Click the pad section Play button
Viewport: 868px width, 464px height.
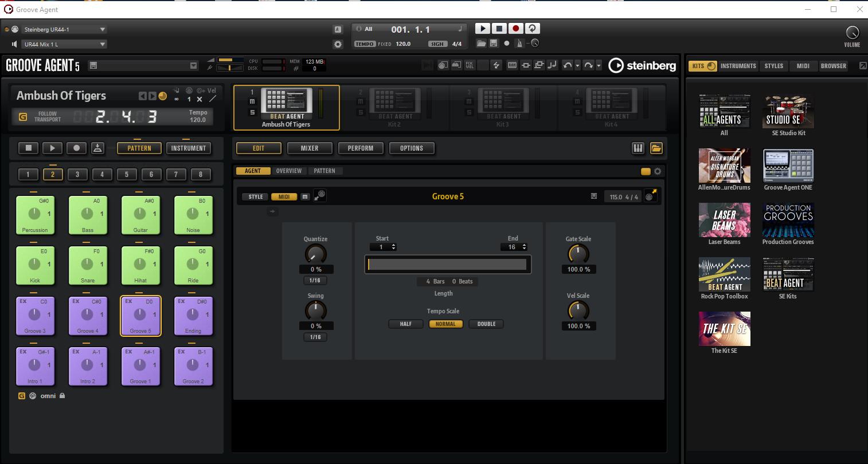point(52,148)
